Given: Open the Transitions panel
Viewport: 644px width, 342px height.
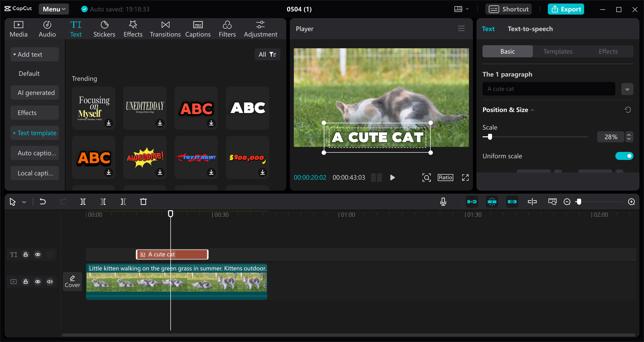Looking at the screenshot, I should pos(165,28).
